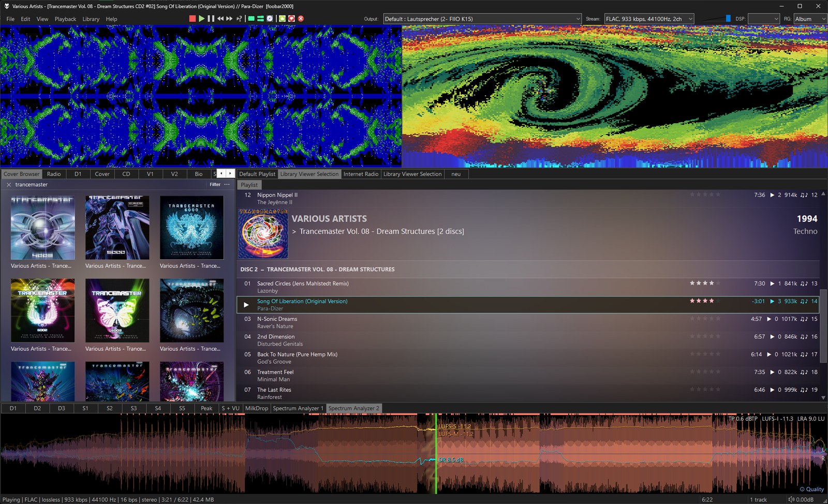Seek in the waveform seekbar near the green cursor
The width and height of the screenshot is (828, 504).
point(436,453)
